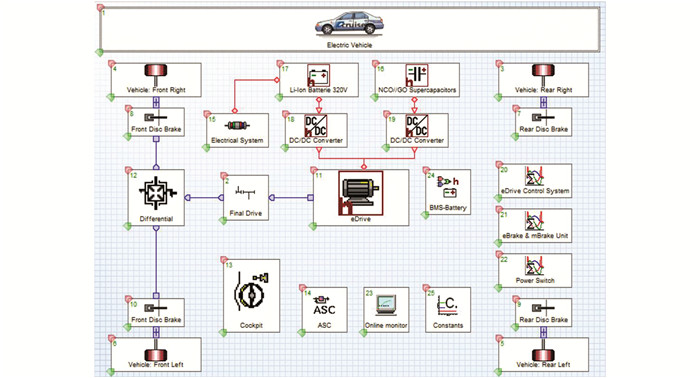The height and width of the screenshot is (378, 700).
Task: Click the eDrive Control System block
Action: point(535,180)
